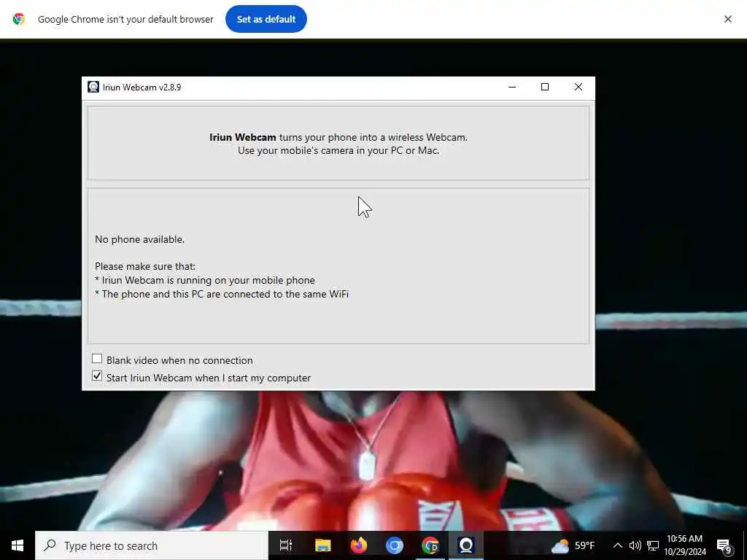Open the Windows Start menu
The width and height of the screenshot is (747, 560).
[x=18, y=545]
